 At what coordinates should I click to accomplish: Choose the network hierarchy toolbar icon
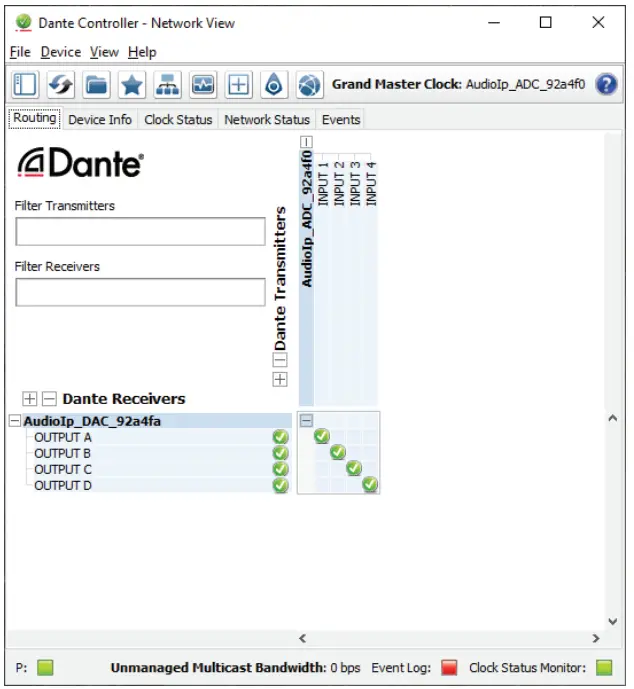(167, 84)
